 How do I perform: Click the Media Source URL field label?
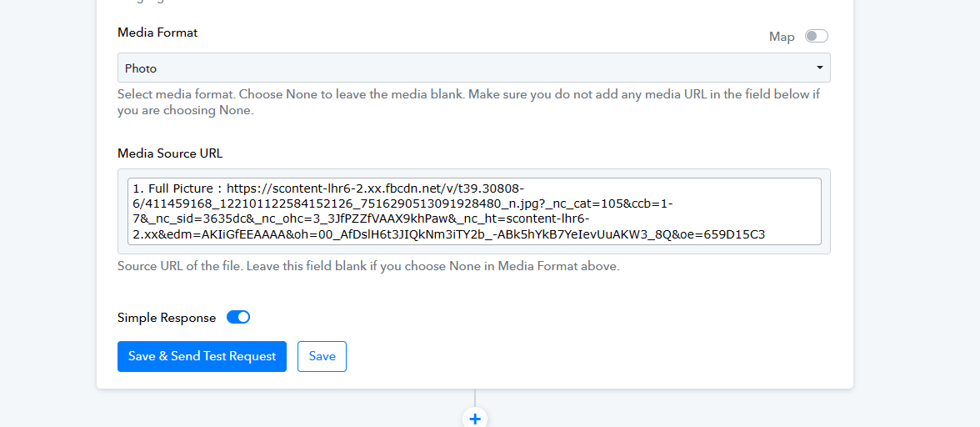pos(170,153)
